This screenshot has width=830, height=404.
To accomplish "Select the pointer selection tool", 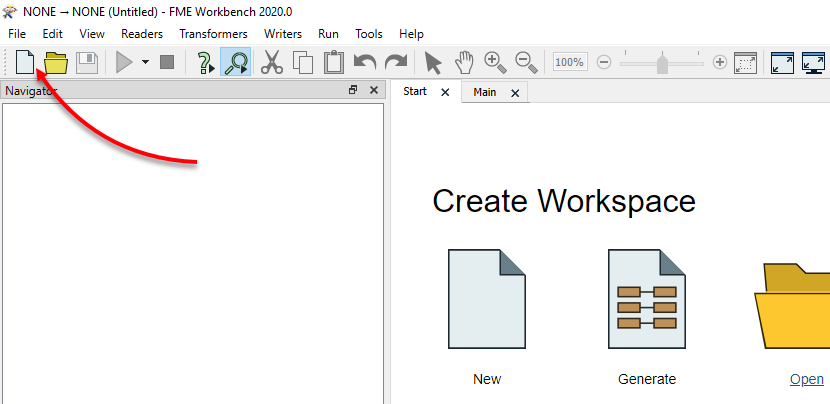I will [433, 63].
